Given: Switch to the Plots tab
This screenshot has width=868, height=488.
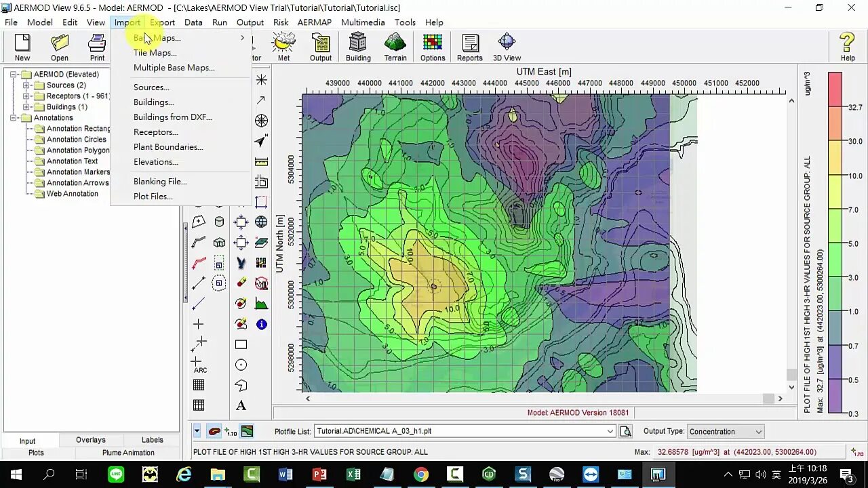Looking at the screenshot, I should (x=36, y=453).
